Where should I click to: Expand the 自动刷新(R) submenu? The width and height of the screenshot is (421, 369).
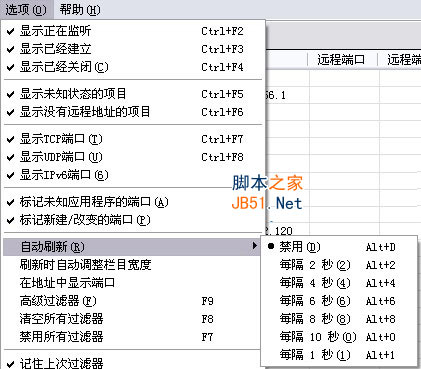(132, 247)
